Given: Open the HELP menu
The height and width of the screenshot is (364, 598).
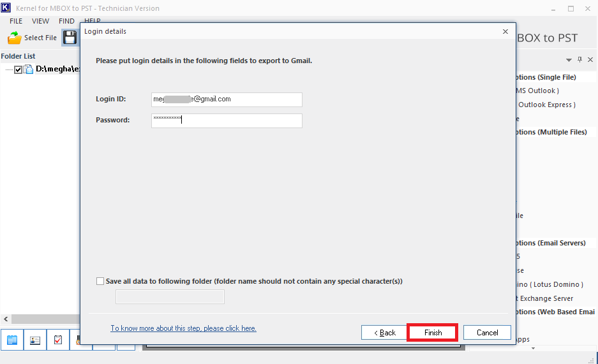Looking at the screenshot, I should (93, 20).
